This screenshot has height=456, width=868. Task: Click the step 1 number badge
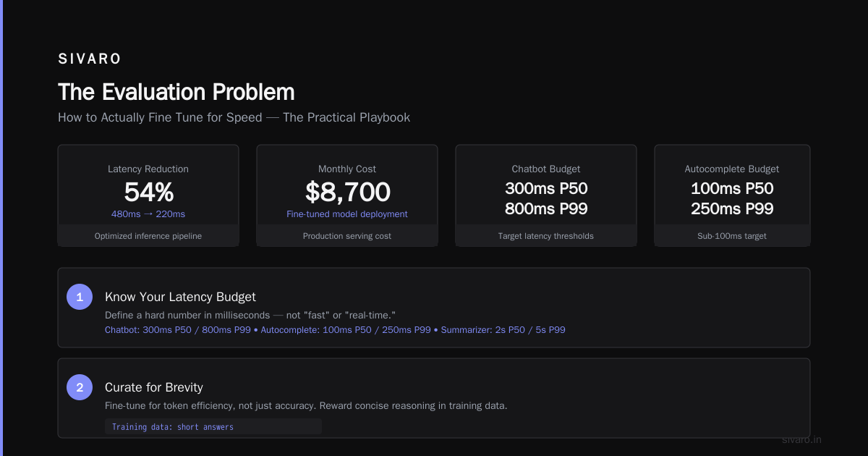click(x=80, y=297)
